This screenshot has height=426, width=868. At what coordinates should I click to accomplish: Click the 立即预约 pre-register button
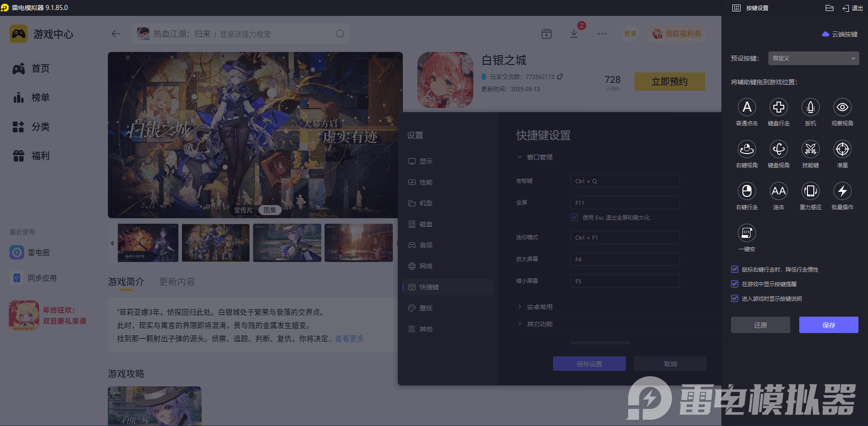(x=670, y=82)
